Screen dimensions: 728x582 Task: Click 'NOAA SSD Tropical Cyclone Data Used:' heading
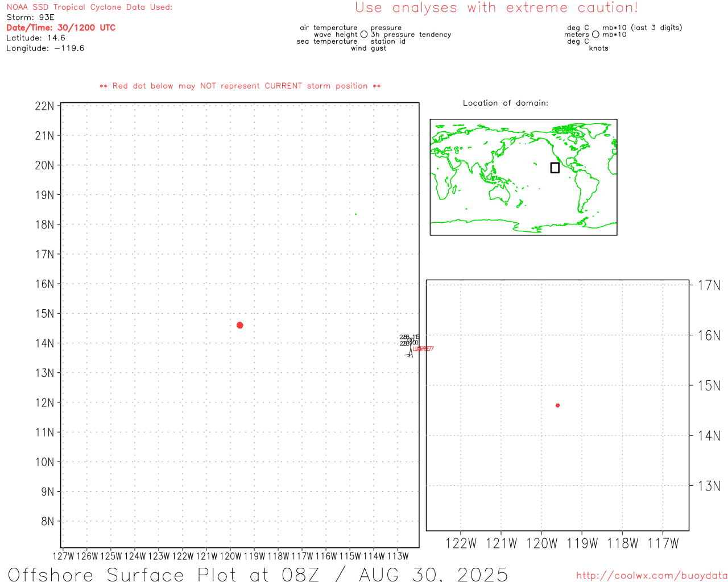tap(89, 7)
